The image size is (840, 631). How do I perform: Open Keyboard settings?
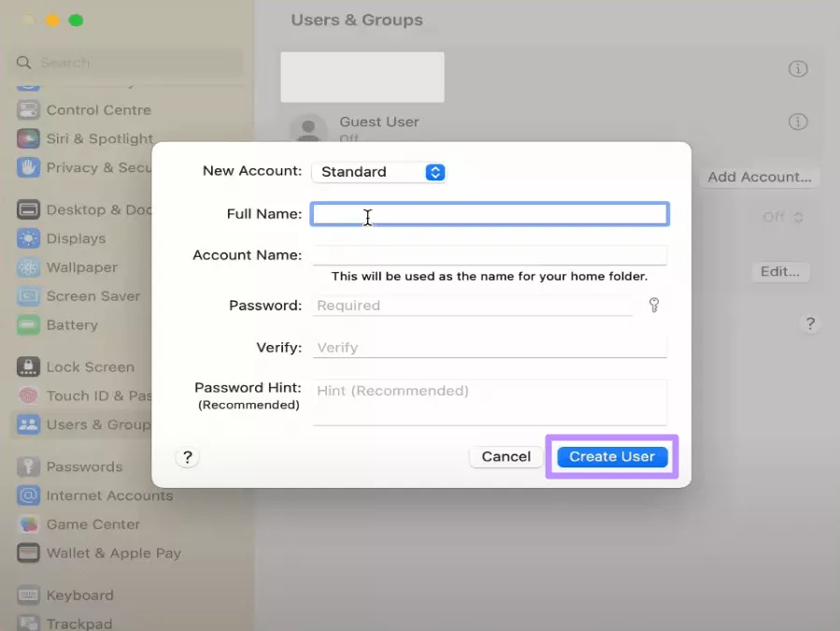click(79, 595)
